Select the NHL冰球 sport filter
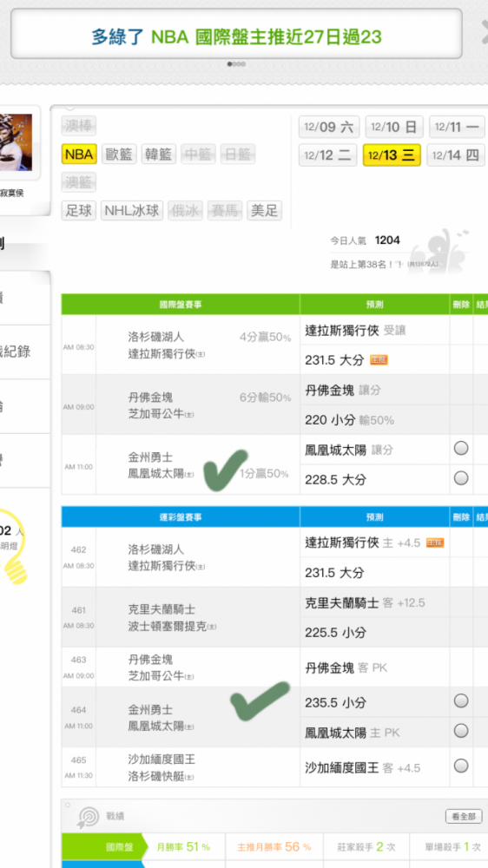 132,210
